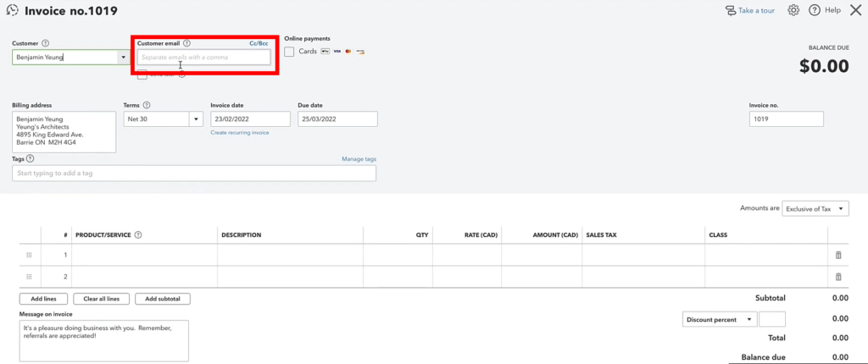Screen dimensions: 868x364
Task: Click the Help text label
Action: click(832, 10)
